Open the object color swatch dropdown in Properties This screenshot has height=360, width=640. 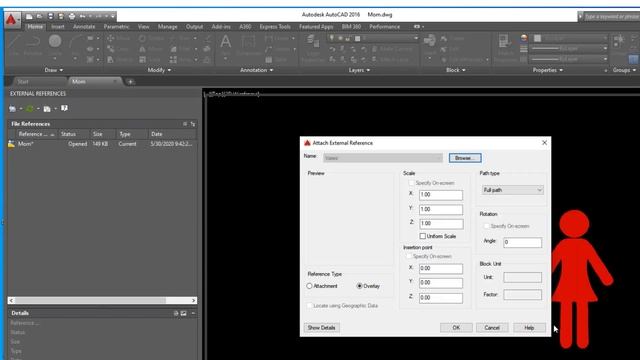[569, 38]
